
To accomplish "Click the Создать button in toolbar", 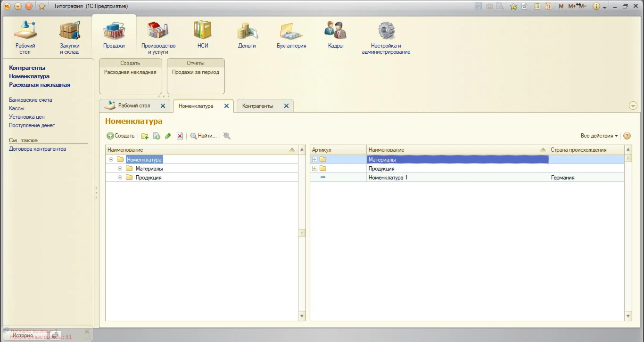I will click(x=121, y=136).
